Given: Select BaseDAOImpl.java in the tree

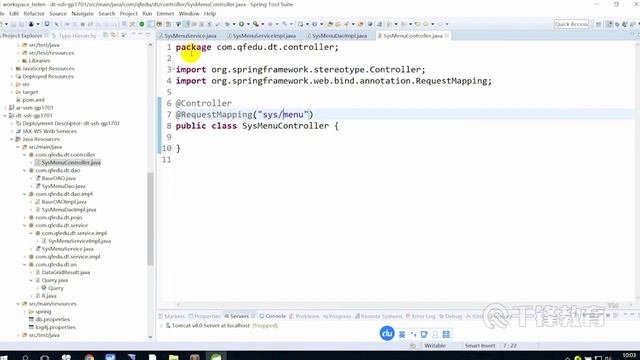Looking at the screenshot, I should pyautogui.click(x=64, y=202).
